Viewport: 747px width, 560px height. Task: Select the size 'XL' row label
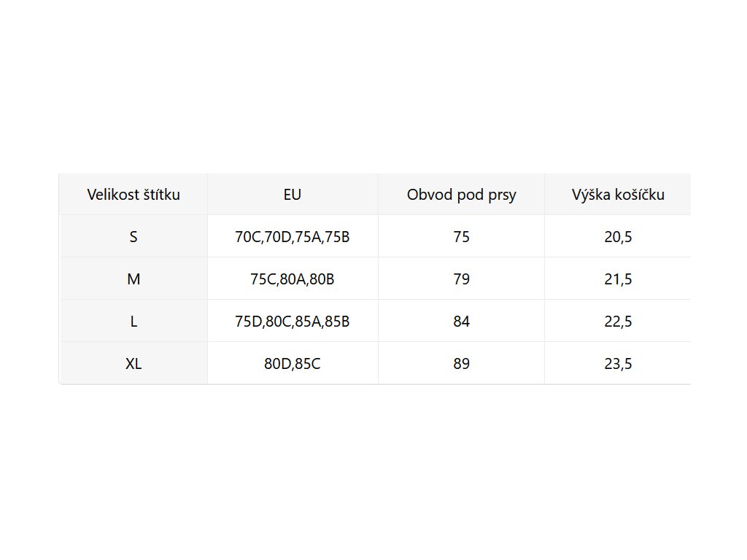pos(133,364)
